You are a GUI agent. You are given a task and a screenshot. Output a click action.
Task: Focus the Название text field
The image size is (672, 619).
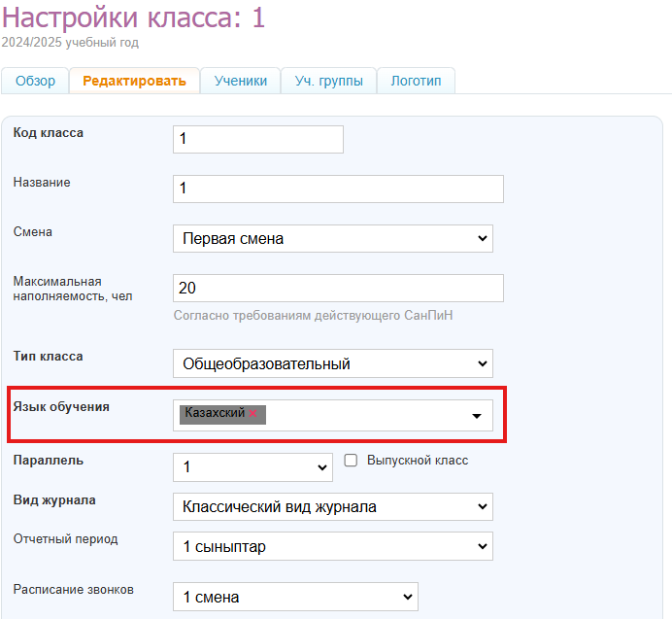(x=337, y=189)
